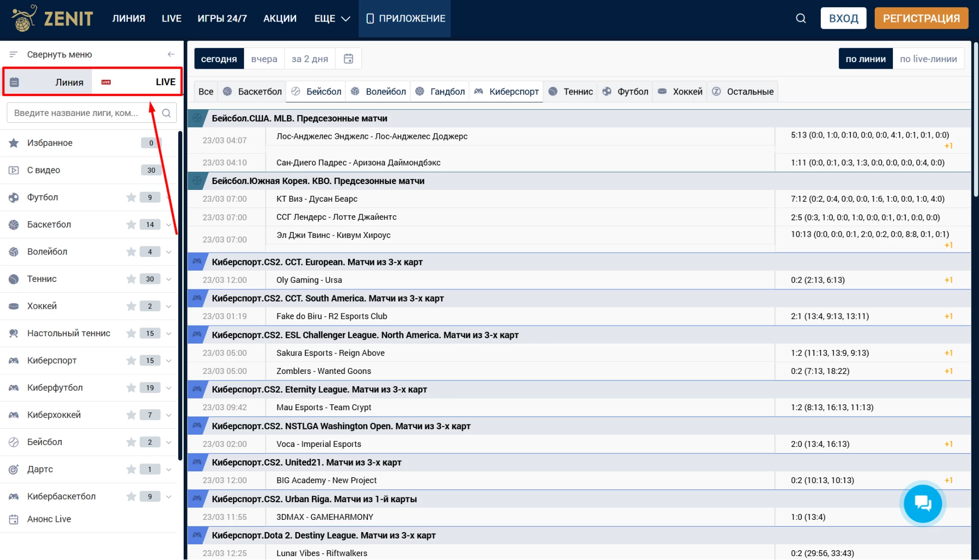Viewport: 979px width, 560px height.
Task: Click the sidebar league search magnifier
Action: point(167,113)
